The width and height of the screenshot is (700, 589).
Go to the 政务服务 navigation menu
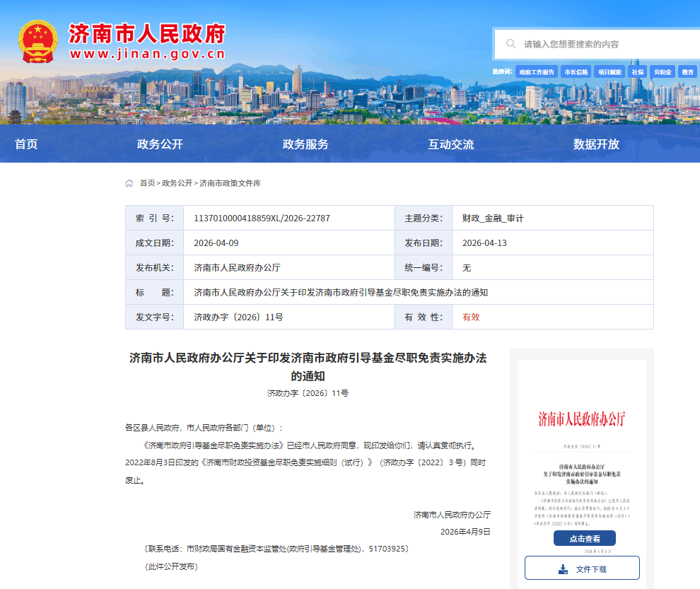pyautogui.click(x=305, y=144)
